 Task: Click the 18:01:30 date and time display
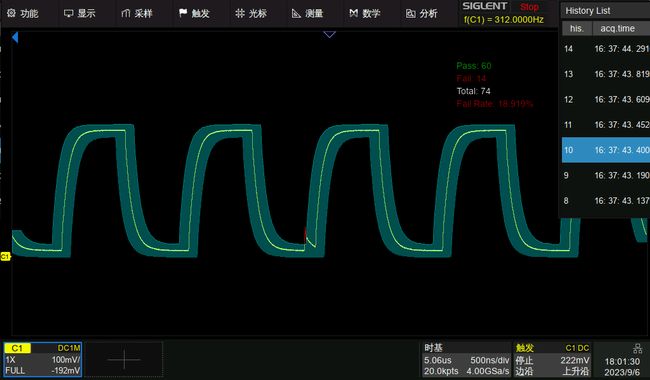622,366
